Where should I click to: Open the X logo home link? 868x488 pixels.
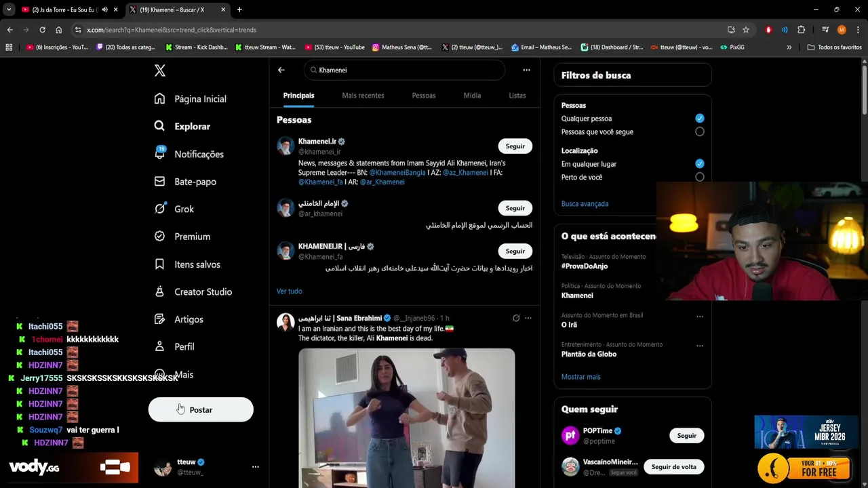160,70
